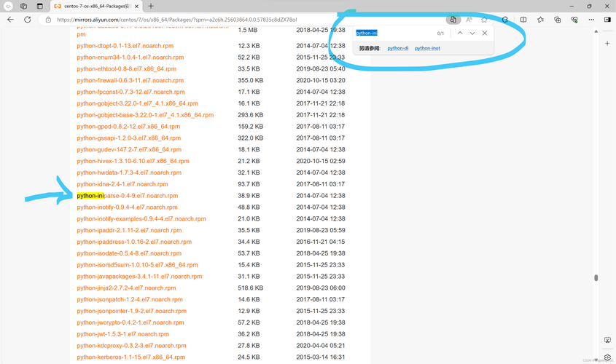Image resolution: width=616 pixels, height=364 pixels.
Task: Add this page to favorites with star icon
Action: click(x=484, y=20)
